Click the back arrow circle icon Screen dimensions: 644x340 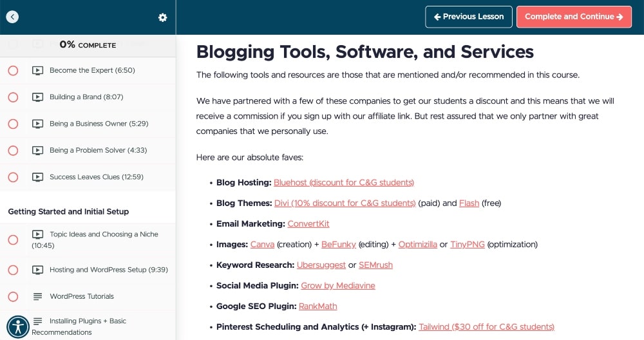[x=12, y=17]
